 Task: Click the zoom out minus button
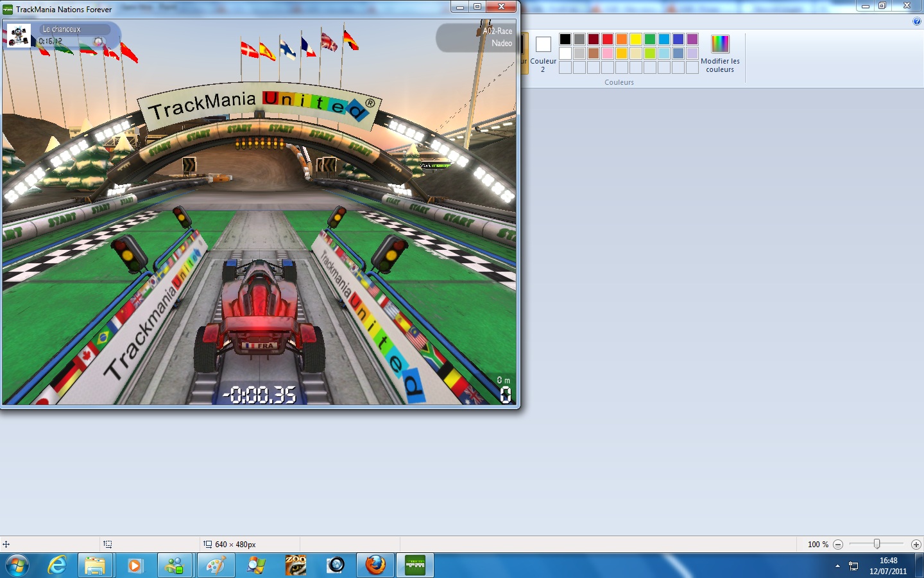[x=838, y=544]
